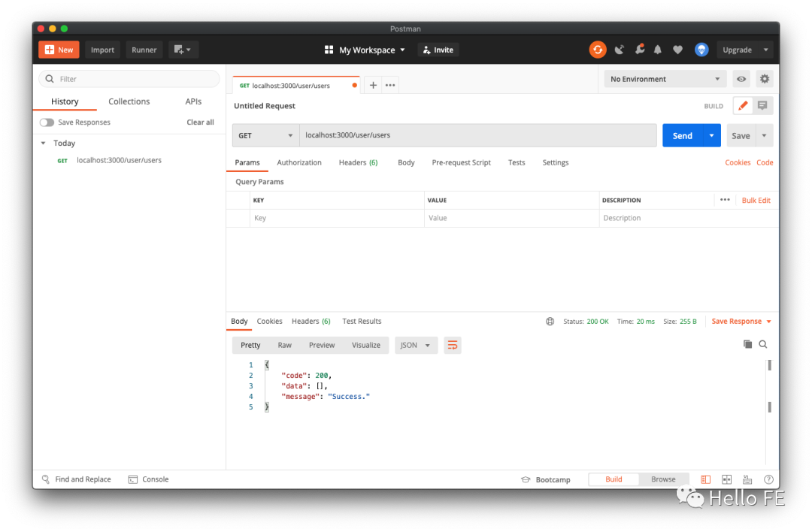Open Bootcamp in the footer

(x=545, y=479)
